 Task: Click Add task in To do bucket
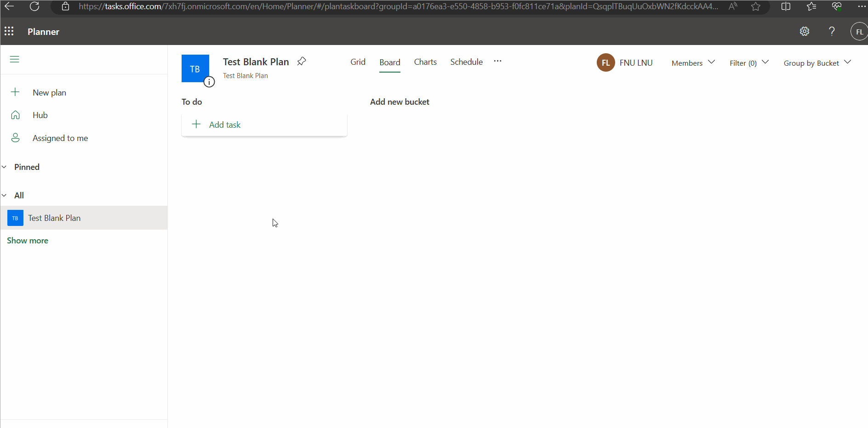pos(264,125)
